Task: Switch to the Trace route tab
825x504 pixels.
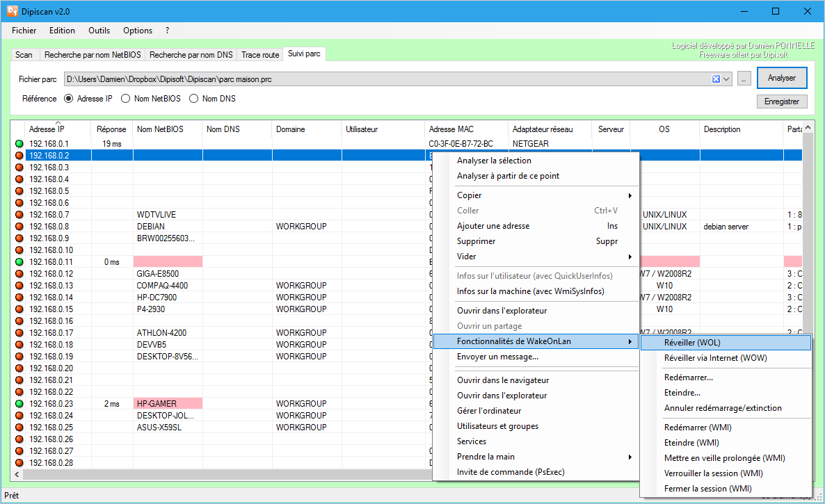Action: (259, 55)
